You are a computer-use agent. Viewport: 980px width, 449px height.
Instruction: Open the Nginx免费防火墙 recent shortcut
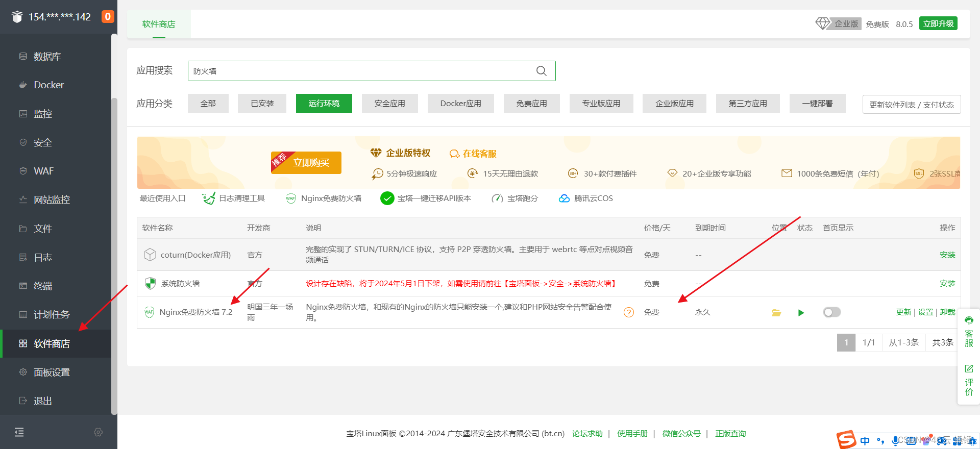324,198
